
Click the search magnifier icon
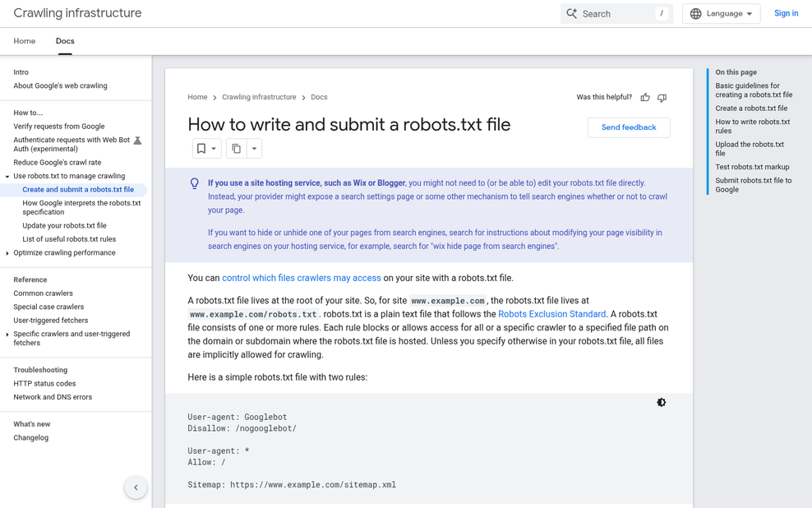click(571, 13)
